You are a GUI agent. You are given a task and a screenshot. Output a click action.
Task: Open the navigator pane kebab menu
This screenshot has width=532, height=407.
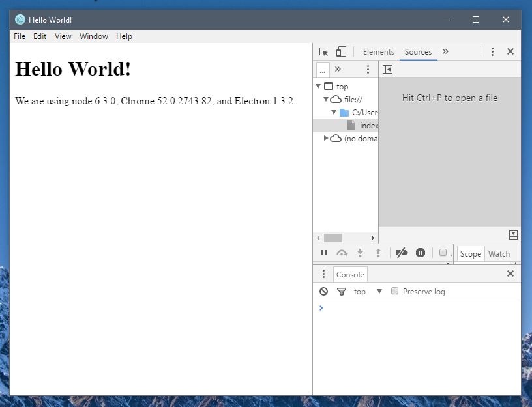(368, 70)
